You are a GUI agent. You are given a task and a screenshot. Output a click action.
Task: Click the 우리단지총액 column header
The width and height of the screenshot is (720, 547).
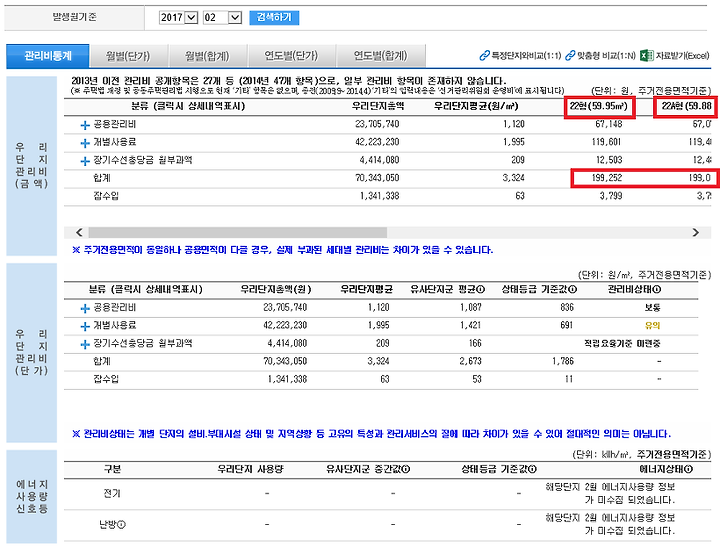tap(378, 106)
